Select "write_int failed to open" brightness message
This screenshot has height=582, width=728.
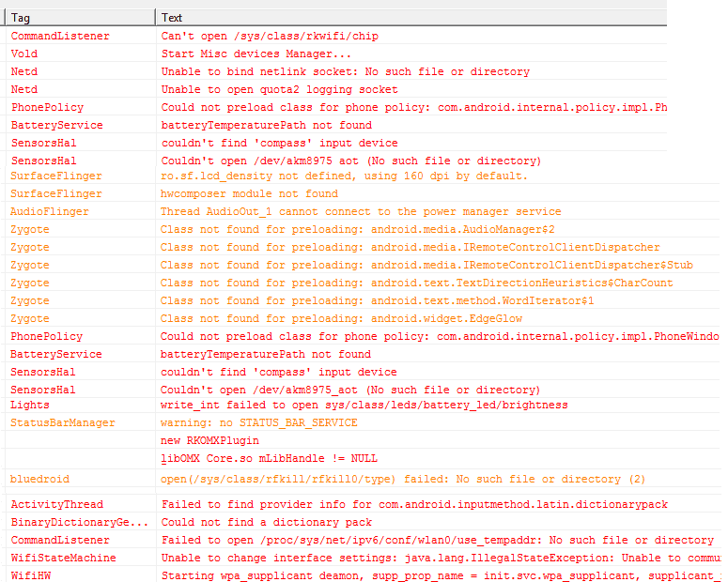click(x=364, y=405)
